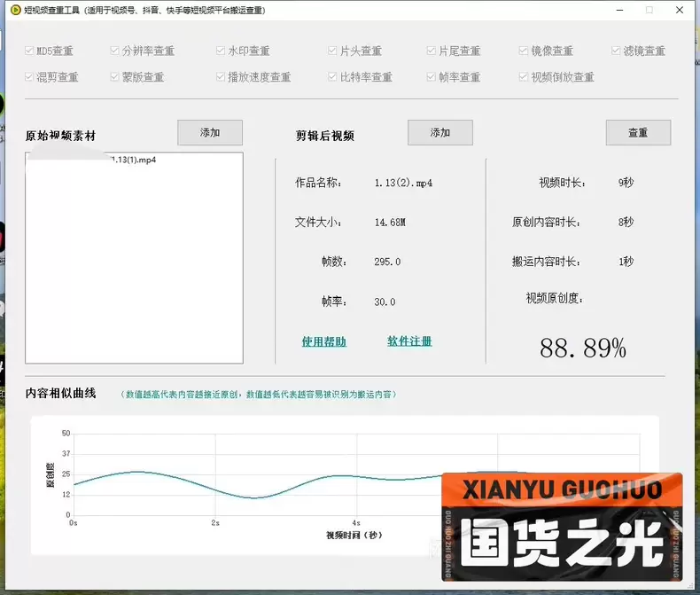The height and width of the screenshot is (595, 700).
Task: Click the 剪辑后视频 heading
Action: pyautogui.click(x=325, y=136)
